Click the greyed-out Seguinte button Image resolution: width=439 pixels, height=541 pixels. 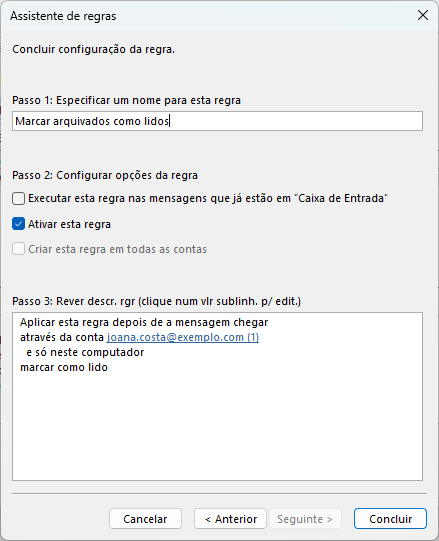[305, 519]
